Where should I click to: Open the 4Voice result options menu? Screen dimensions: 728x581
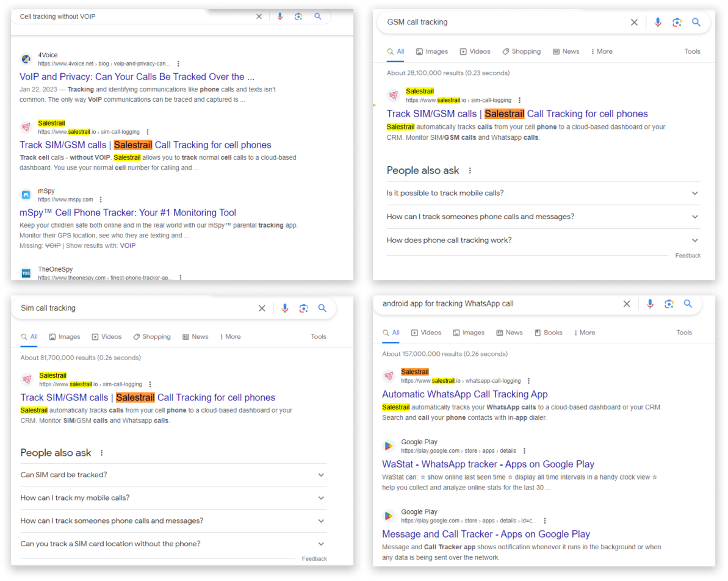point(178,63)
